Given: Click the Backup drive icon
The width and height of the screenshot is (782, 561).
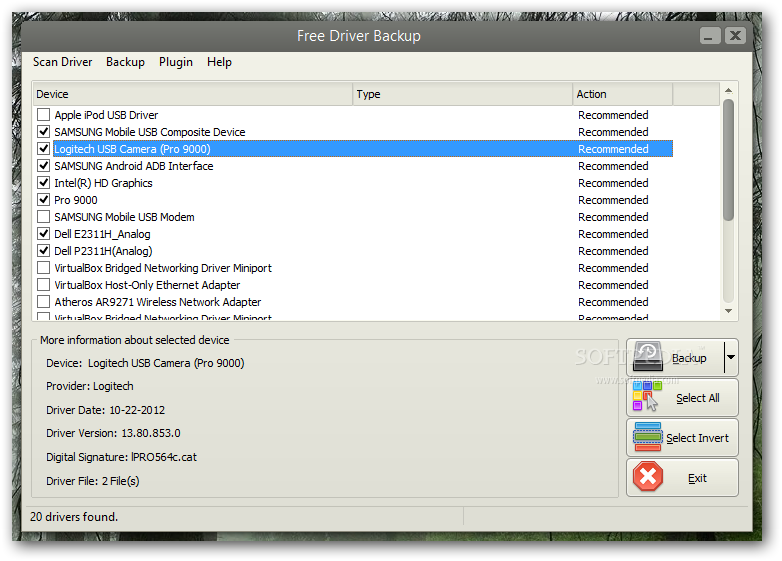Looking at the screenshot, I should point(647,357).
